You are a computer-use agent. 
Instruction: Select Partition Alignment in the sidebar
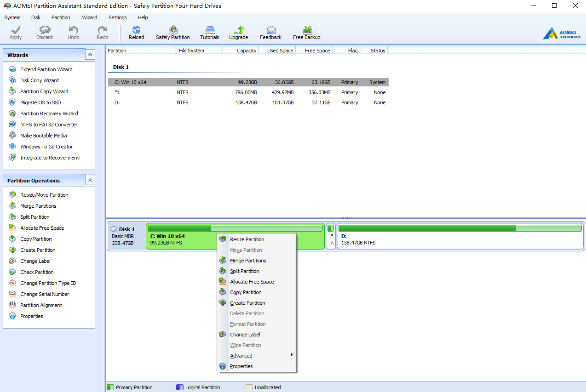41,305
